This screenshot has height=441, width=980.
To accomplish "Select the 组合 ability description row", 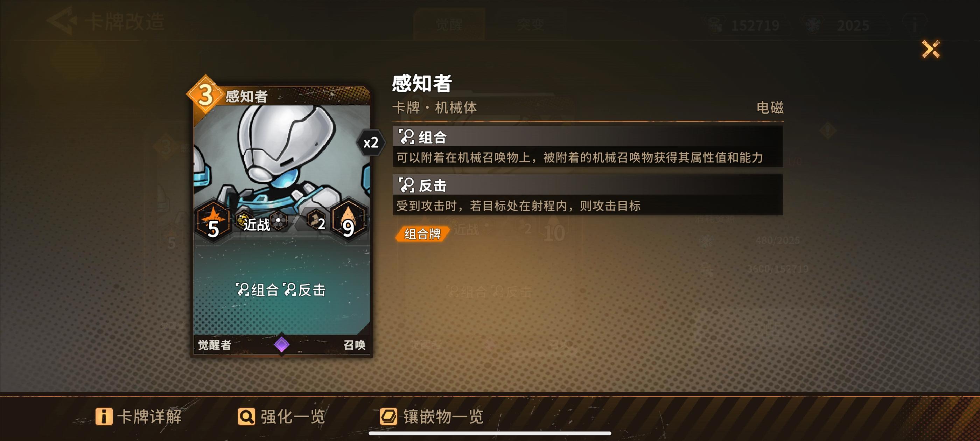I will click(587, 146).
